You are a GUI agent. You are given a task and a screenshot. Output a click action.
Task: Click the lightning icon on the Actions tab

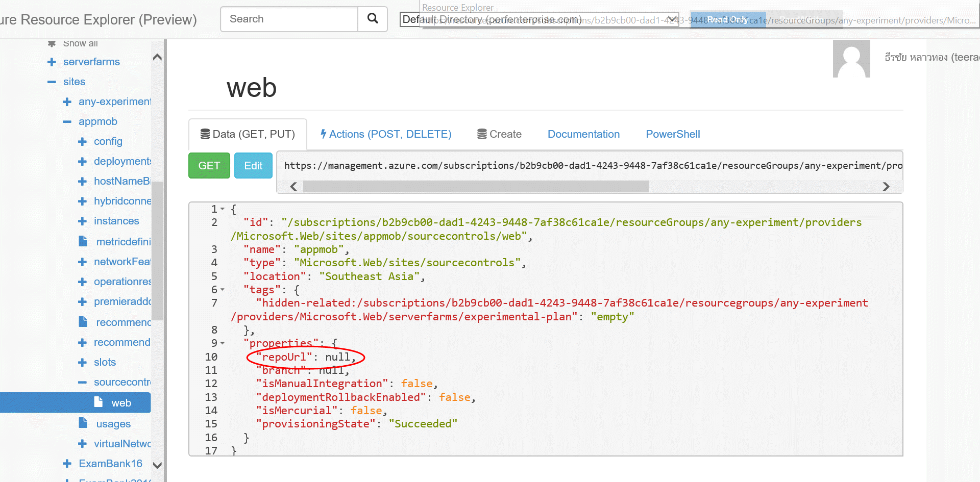(x=324, y=134)
